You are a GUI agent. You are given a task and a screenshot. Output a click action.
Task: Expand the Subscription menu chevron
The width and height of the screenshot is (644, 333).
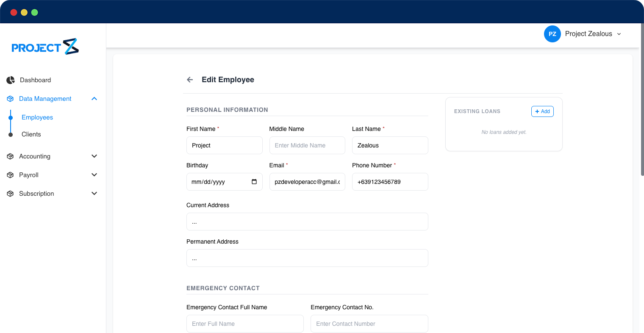94,194
